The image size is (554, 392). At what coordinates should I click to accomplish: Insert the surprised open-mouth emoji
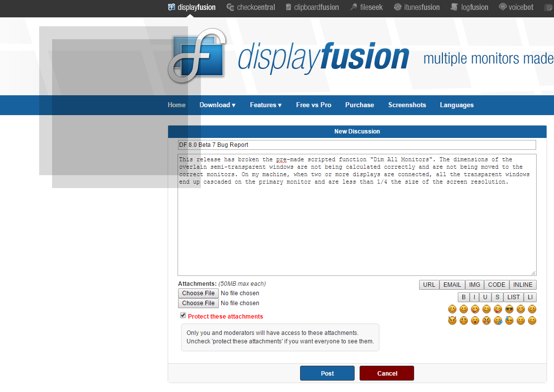coord(475,321)
